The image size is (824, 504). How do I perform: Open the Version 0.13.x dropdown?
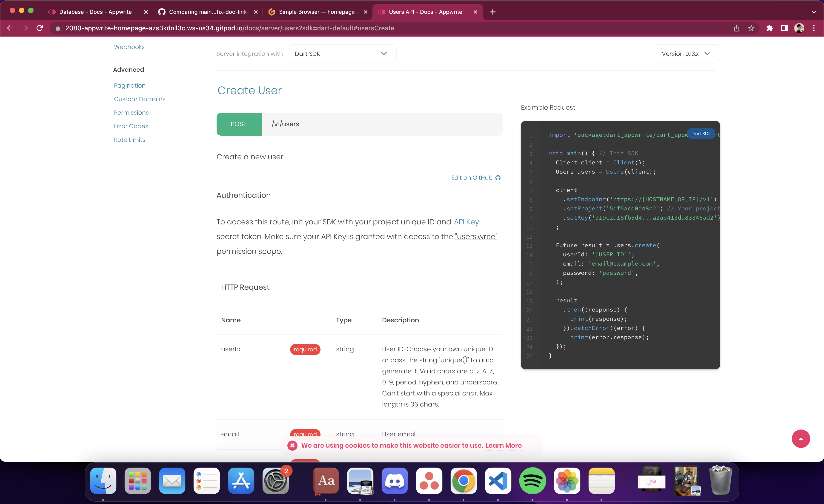point(687,54)
